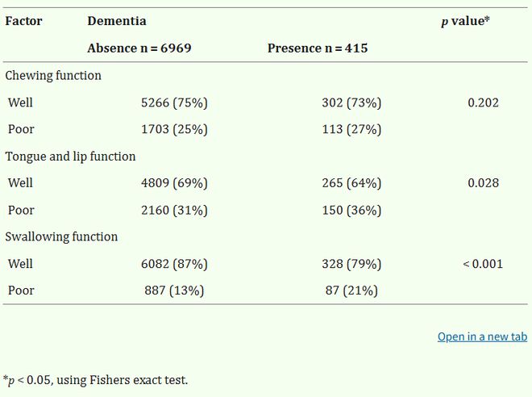The image size is (532, 397).
Task: Click the 1703 (25%) cell
Action: [x=174, y=129]
